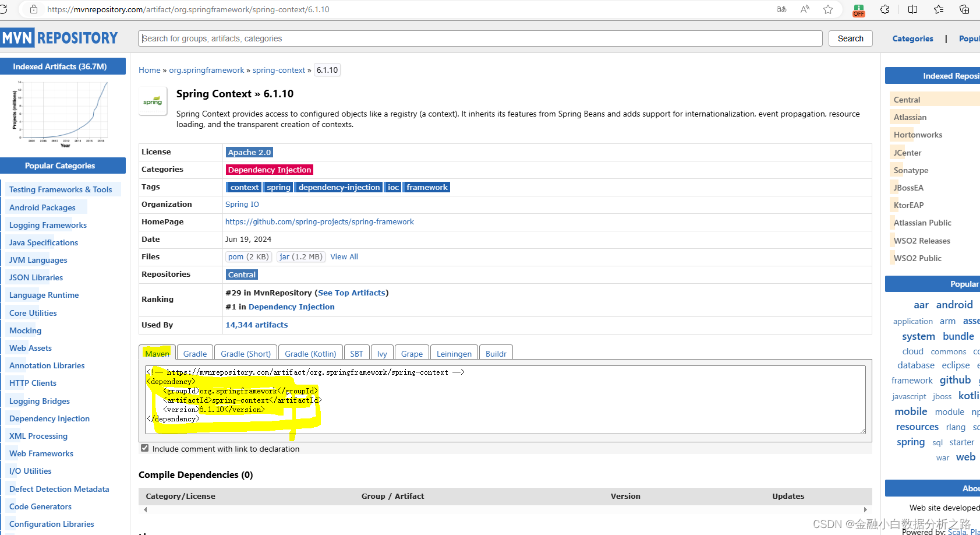Click the site info lock icon
Viewport: 980px width, 535px height.
click(x=34, y=9)
